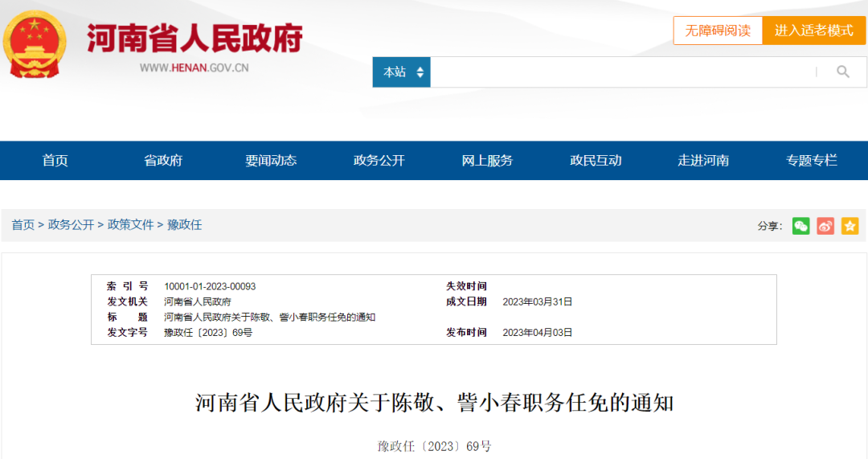Click the 索引号 label
Image resolution: width=868 pixels, height=459 pixels.
127,286
